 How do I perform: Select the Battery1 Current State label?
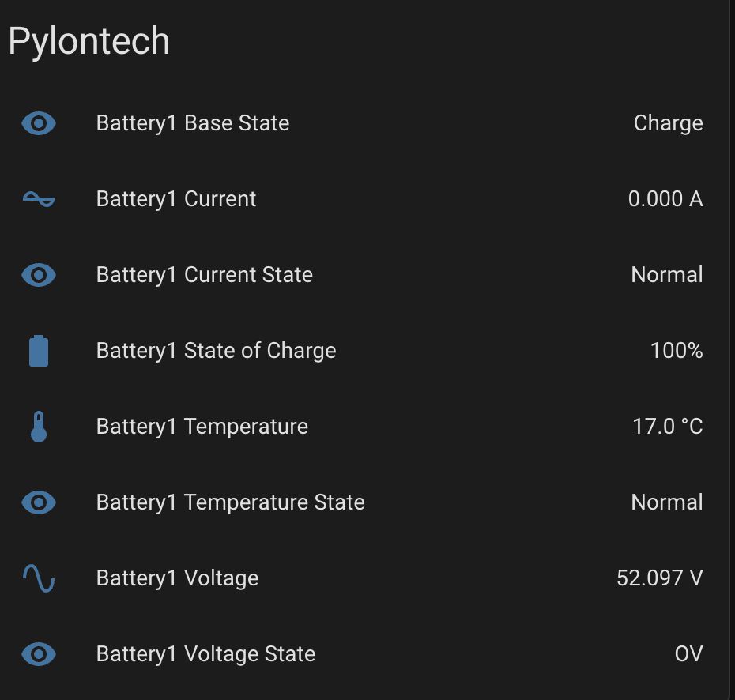[204, 275]
